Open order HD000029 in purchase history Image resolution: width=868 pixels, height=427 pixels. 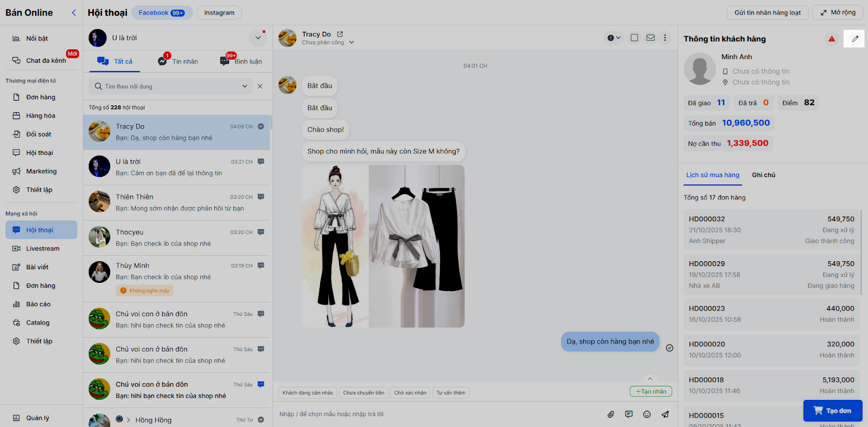pos(771,274)
